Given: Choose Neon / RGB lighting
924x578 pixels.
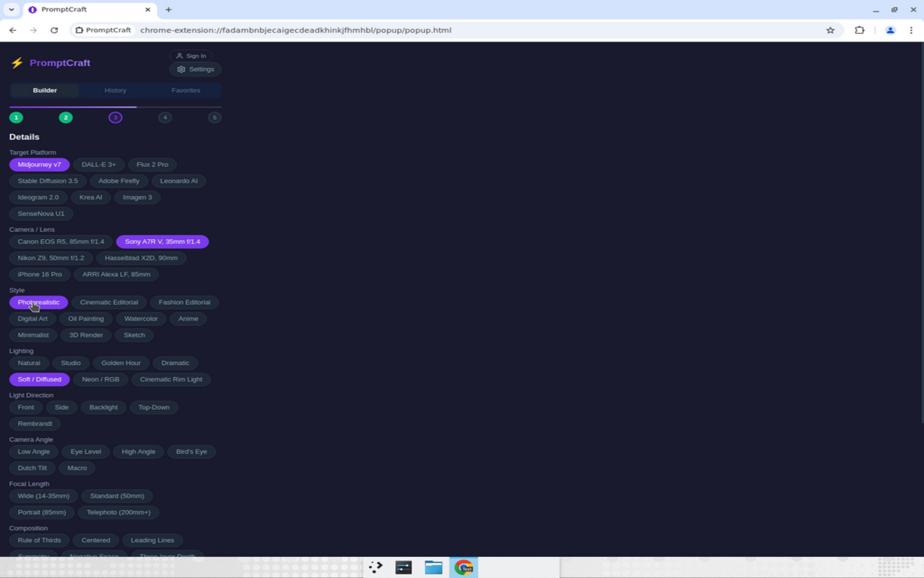Looking at the screenshot, I should pos(100,379).
